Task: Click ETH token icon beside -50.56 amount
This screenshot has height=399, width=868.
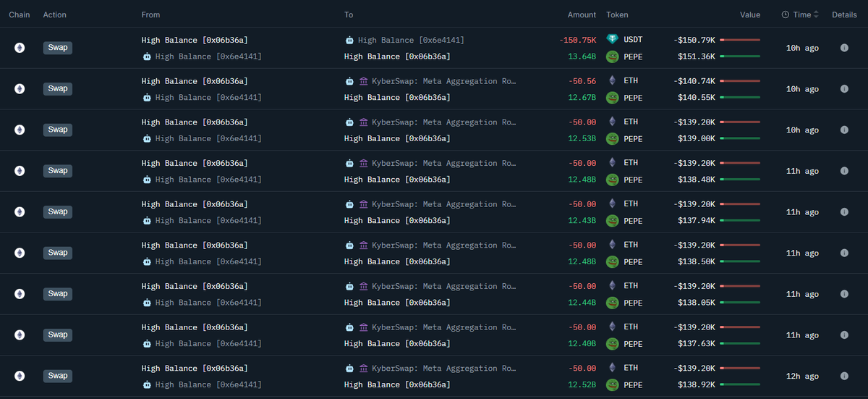Action: (x=612, y=81)
